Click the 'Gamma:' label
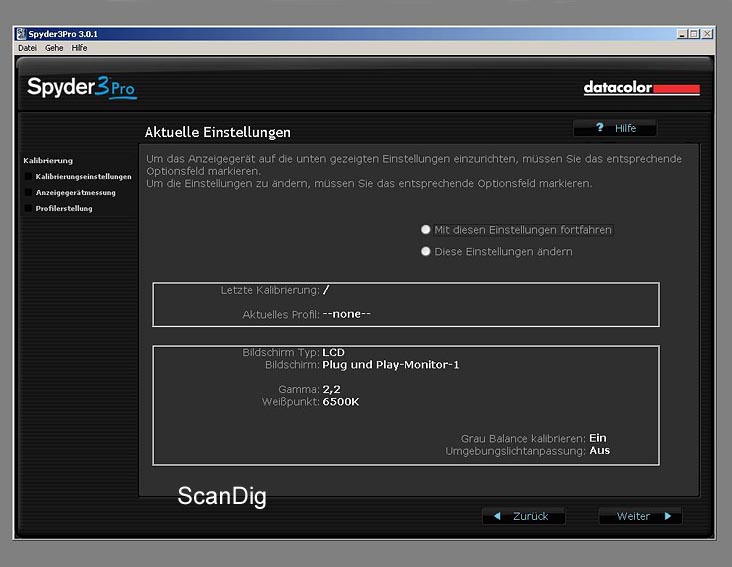This screenshot has height=567, width=732. pos(299,389)
